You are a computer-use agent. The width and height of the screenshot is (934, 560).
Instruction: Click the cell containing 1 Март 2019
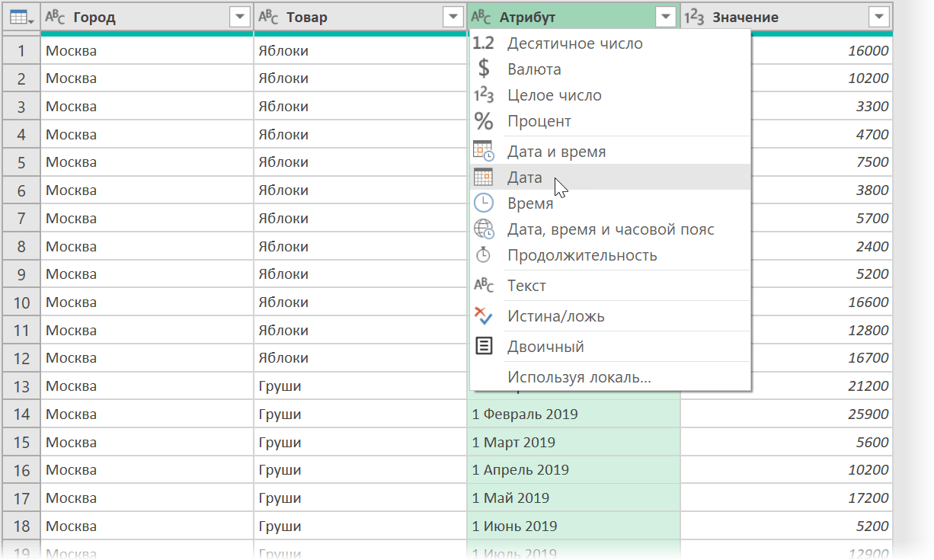574,443
